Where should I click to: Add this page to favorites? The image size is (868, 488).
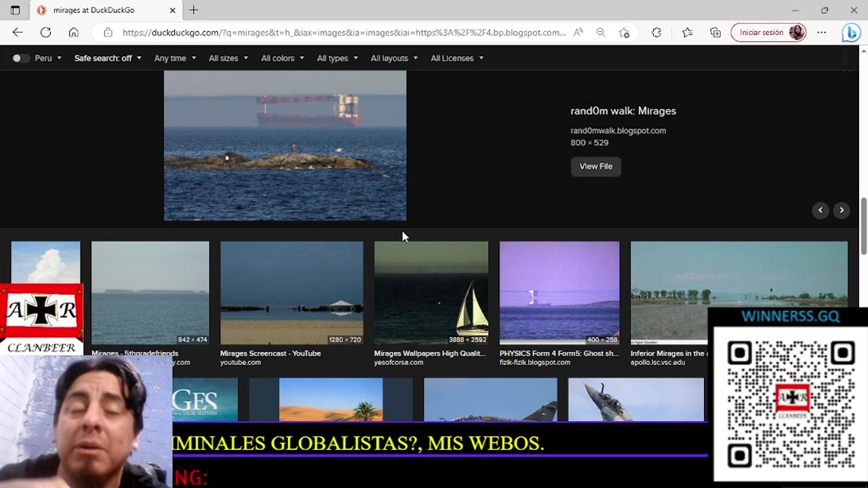624,33
